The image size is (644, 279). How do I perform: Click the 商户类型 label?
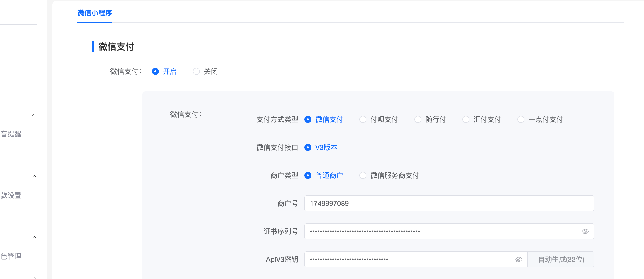click(284, 176)
